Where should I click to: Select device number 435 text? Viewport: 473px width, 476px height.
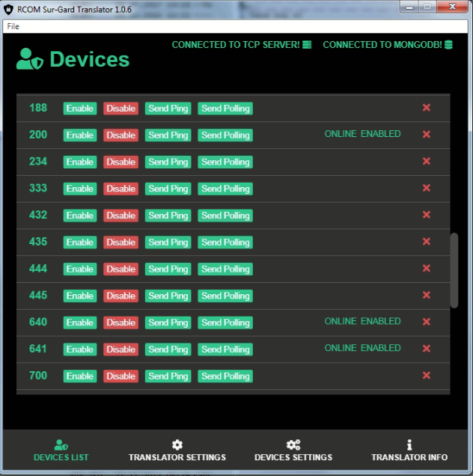pyautogui.click(x=38, y=242)
